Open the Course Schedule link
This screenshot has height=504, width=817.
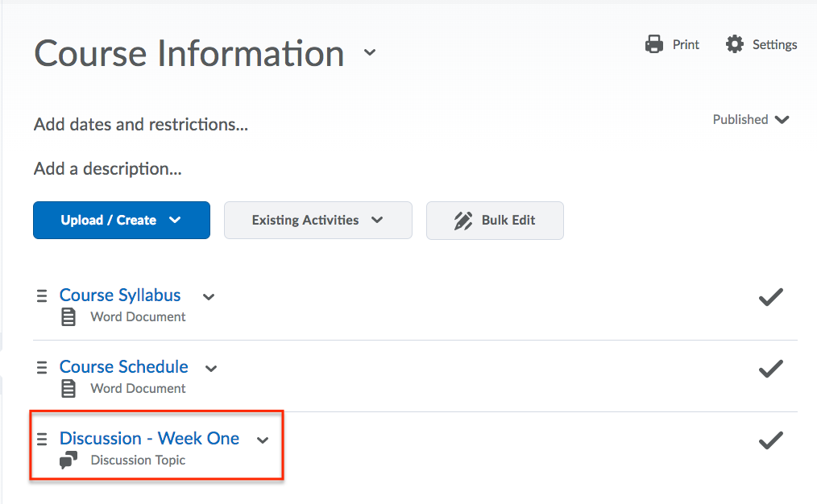(123, 367)
